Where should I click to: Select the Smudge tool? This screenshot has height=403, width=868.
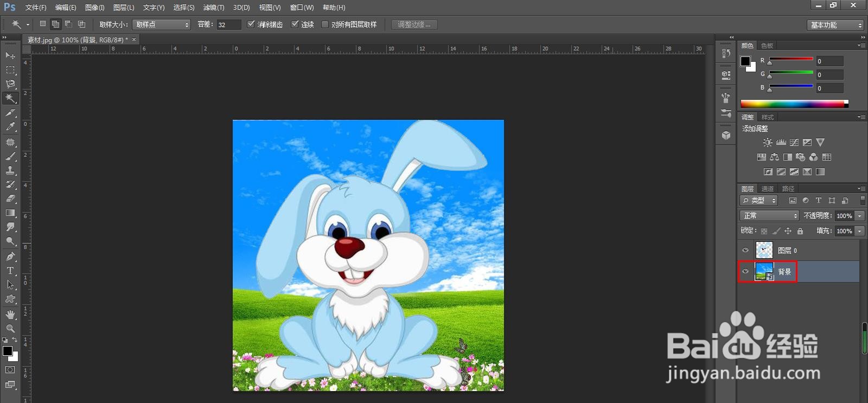tap(10, 227)
